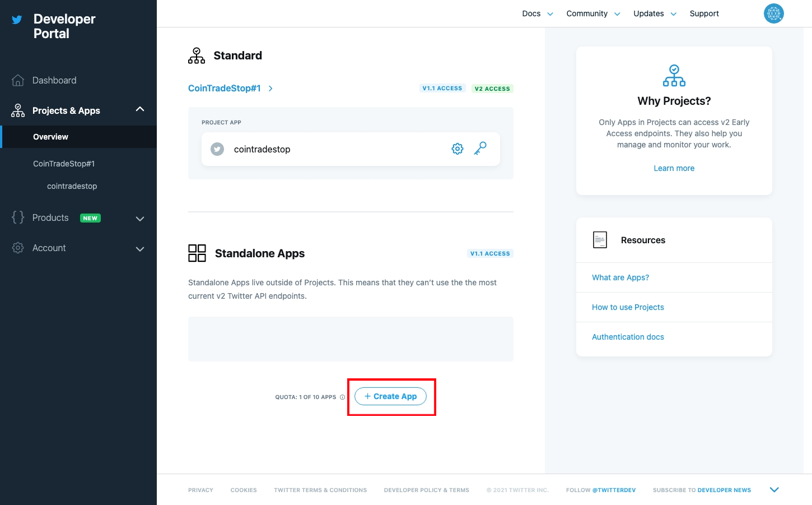Expand the Products sidebar section
The height and width of the screenshot is (505, 812).
140,219
